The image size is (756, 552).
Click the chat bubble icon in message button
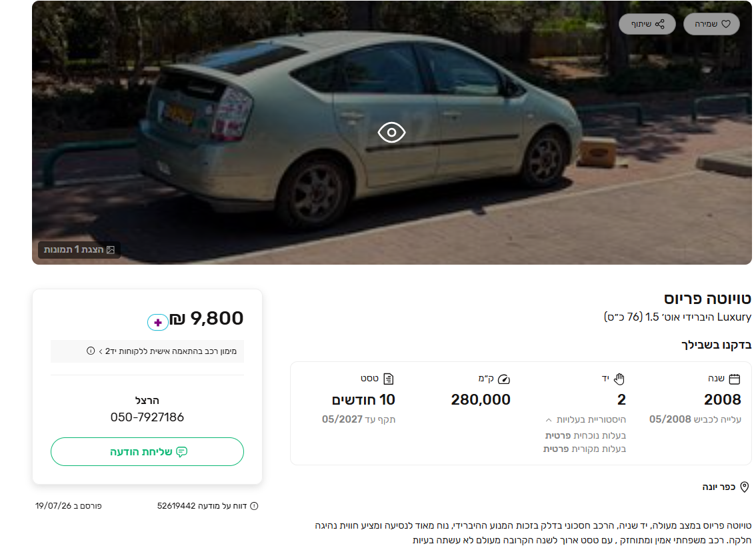pos(182,452)
